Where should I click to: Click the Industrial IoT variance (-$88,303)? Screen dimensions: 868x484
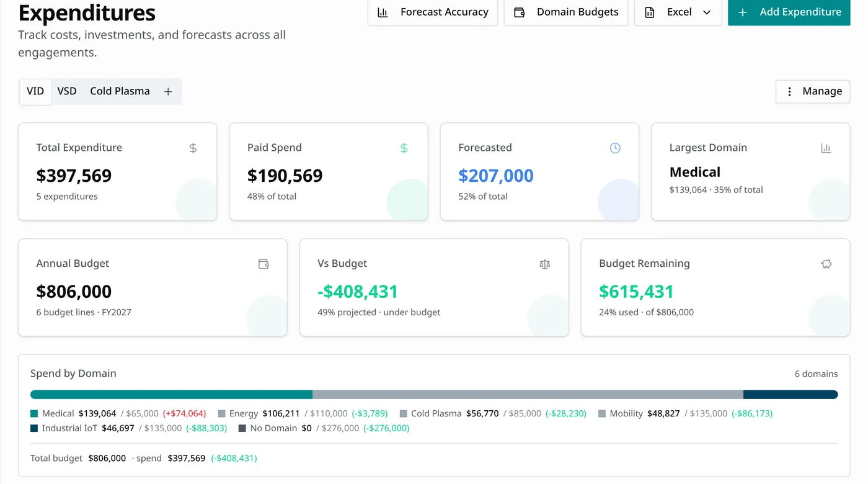coord(206,429)
